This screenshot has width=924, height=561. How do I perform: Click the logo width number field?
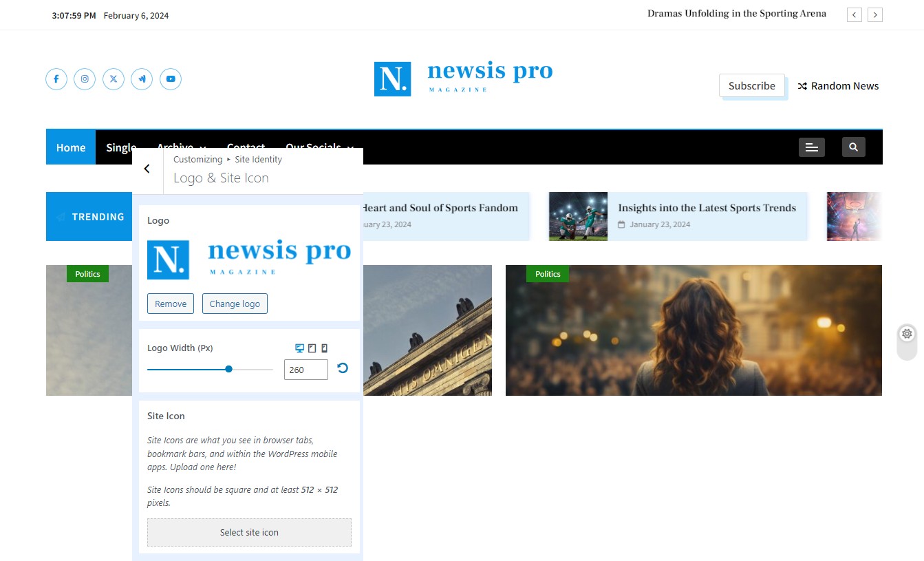pyautogui.click(x=305, y=370)
